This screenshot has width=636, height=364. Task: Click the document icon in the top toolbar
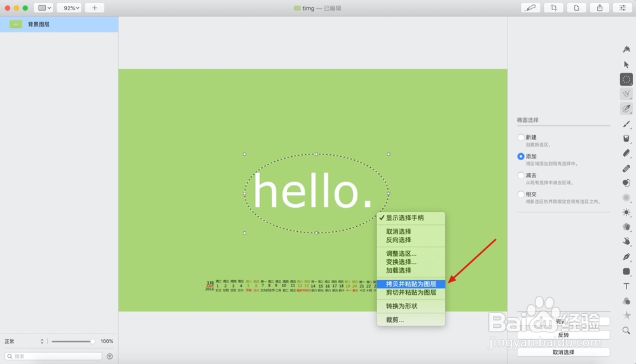[x=576, y=8]
